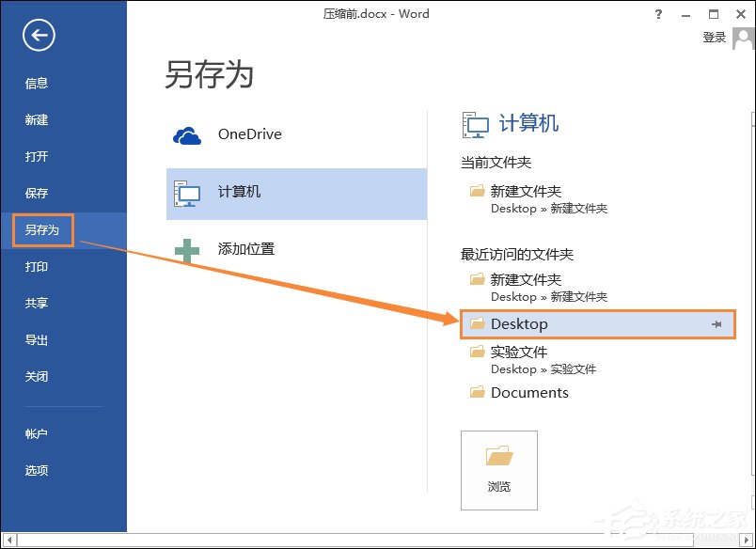The width and height of the screenshot is (756, 549).
Task: Open Word Help with the question mark icon
Action: coord(657,14)
